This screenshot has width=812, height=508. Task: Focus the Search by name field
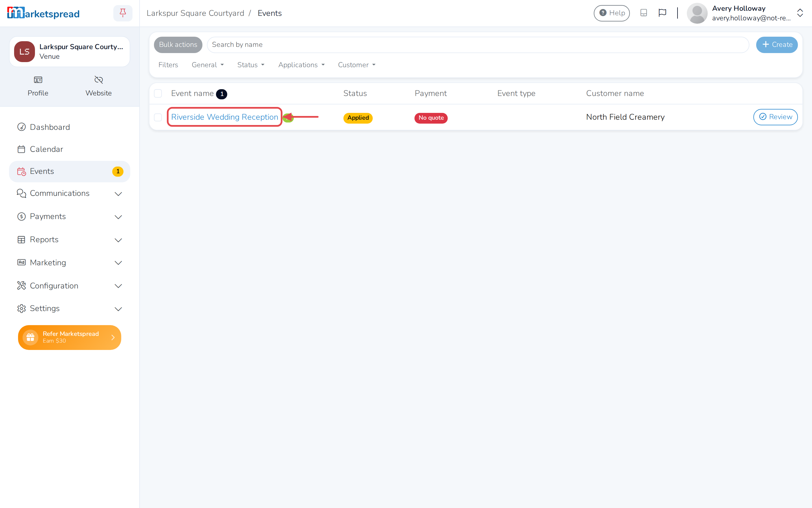point(478,45)
